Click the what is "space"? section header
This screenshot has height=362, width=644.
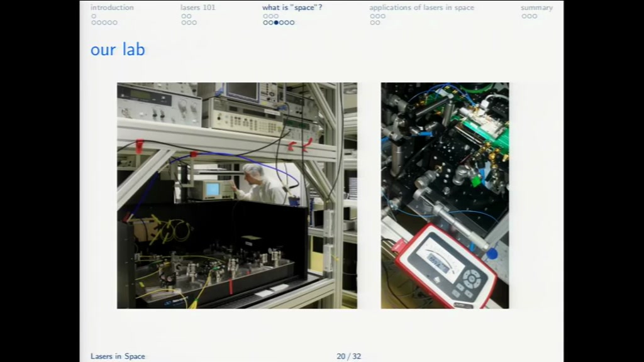(x=292, y=8)
